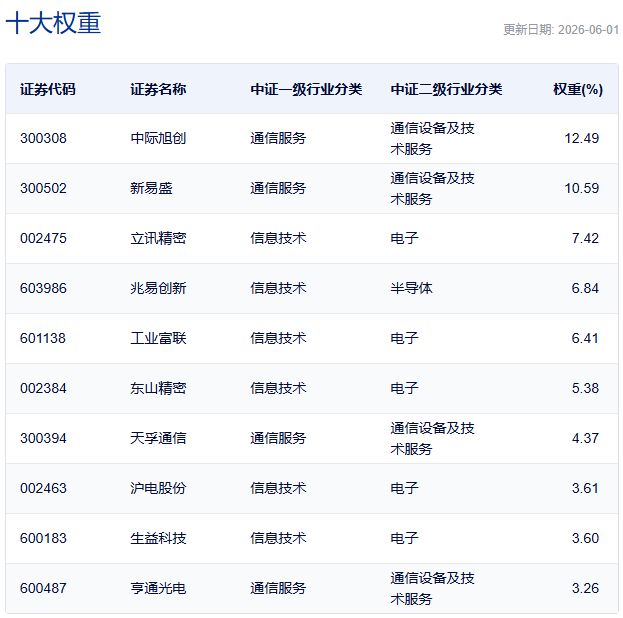The image size is (623, 618).
Task: Click the 证券代码 column header
Action: pos(48,89)
